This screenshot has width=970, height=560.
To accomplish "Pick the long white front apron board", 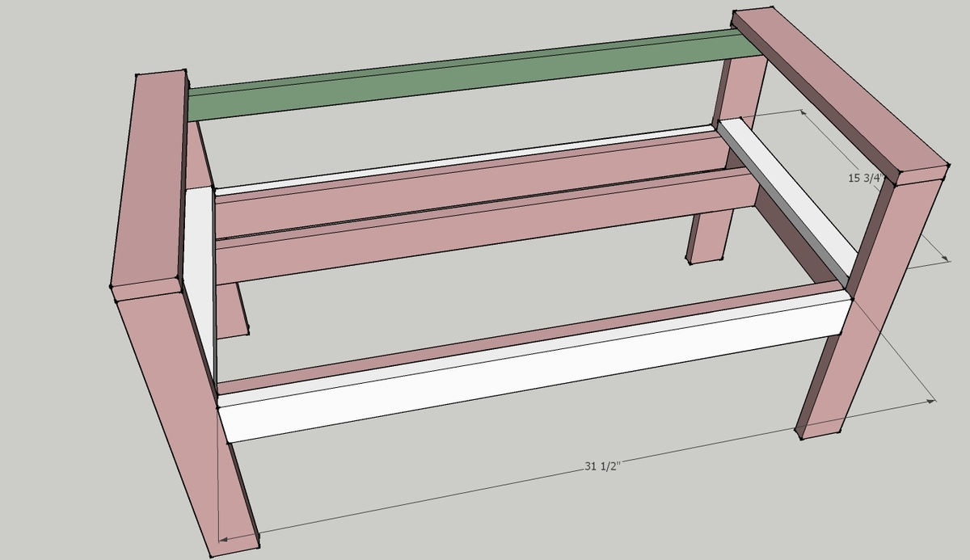I will click(x=537, y=366).
